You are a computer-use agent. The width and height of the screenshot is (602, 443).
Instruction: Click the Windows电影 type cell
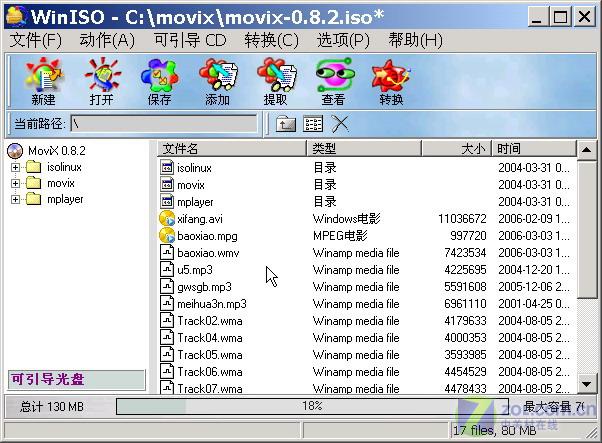point(346,219)
